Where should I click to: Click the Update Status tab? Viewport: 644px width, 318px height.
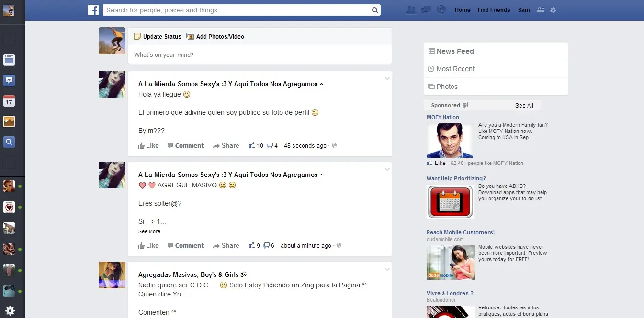click(x=158, y=36)
